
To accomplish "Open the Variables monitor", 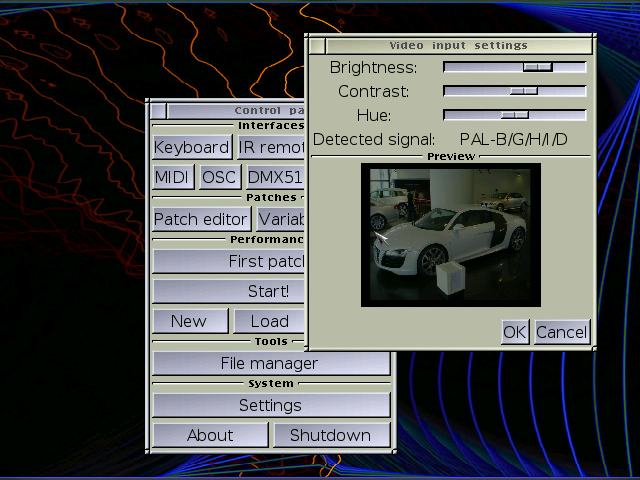I will pyautogui.click(x=280, y=219).
